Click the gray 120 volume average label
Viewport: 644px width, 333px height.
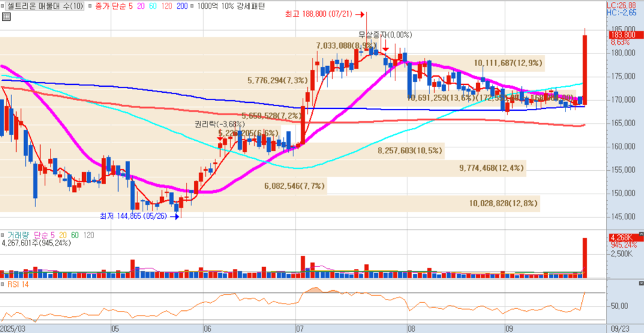(88, 235)
